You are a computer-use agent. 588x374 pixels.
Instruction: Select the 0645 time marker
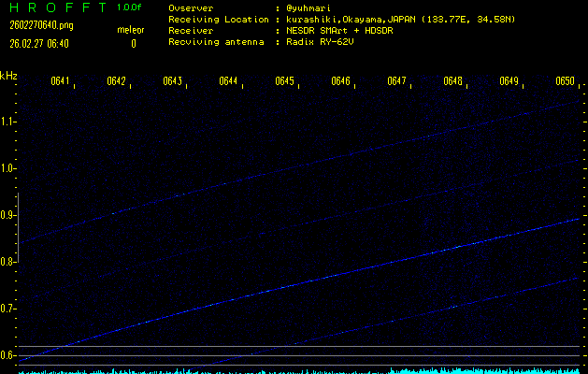click(284, 81)
